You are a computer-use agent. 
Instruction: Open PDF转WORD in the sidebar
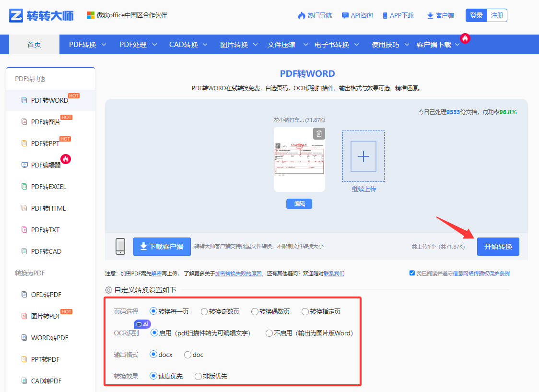tap(50, 100)
